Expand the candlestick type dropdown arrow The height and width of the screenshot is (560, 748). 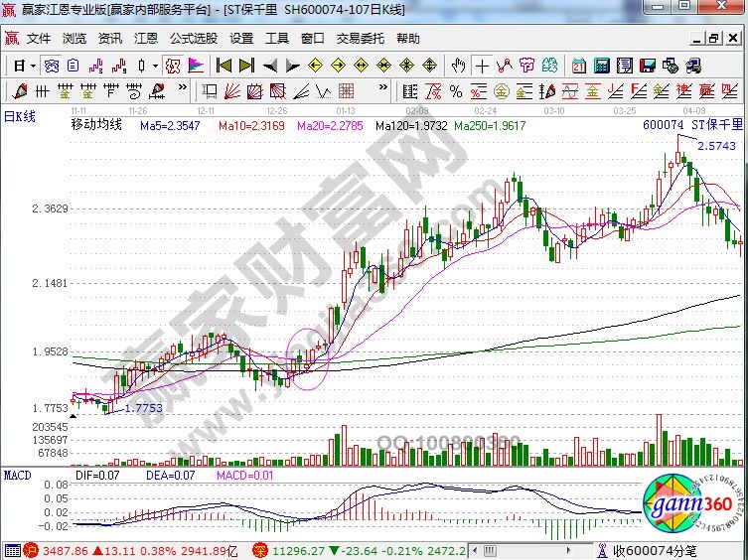tap(155, 66)
